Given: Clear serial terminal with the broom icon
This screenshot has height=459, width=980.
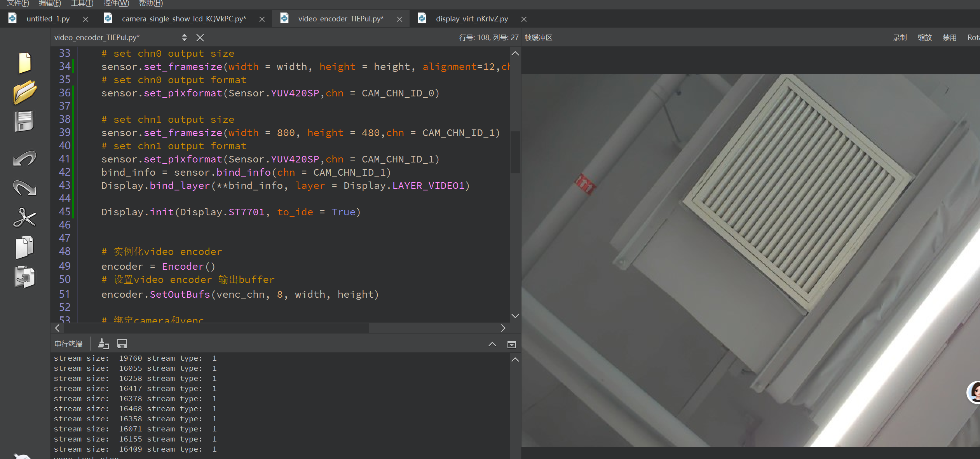Looking at the screenshot, I should (x=103, y=344).
